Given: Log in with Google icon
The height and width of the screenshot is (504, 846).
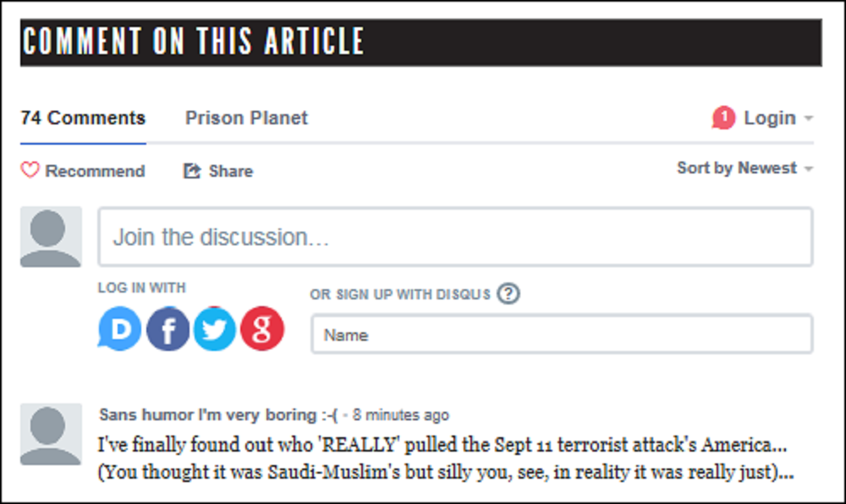Looking at the screenshot, I should tap(262, 329).
